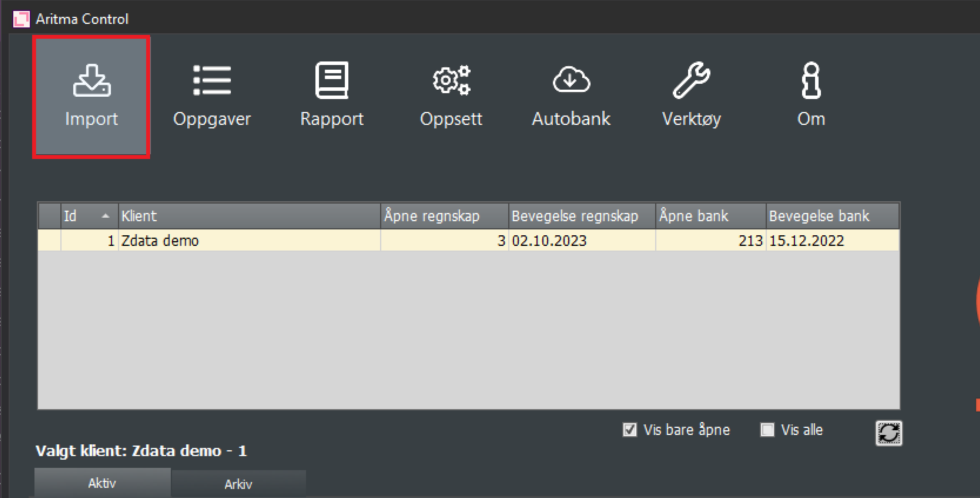Open the Om info page
Screen dimensions: 980x498
[811, 96]
